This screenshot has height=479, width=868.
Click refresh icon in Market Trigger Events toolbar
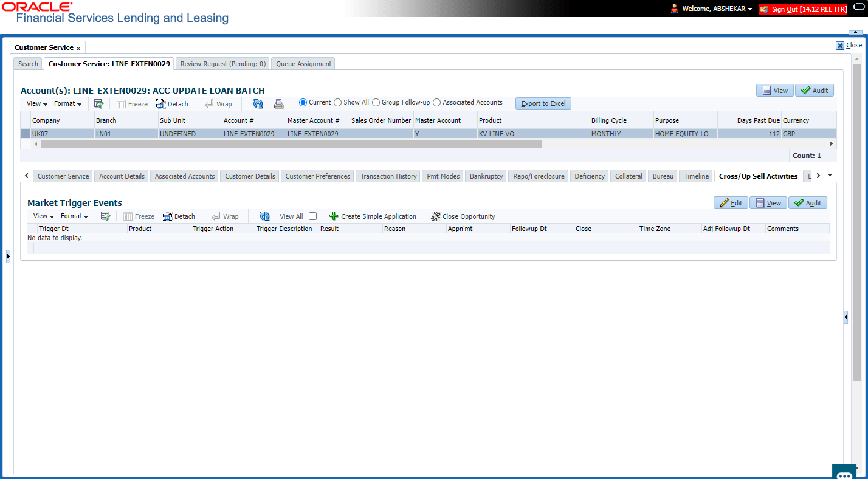pos(264,216)
